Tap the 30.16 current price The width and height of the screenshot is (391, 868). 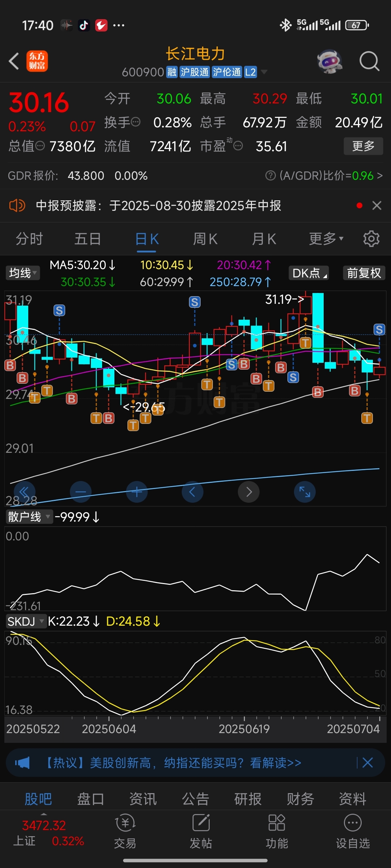click(x=39, y=102)
